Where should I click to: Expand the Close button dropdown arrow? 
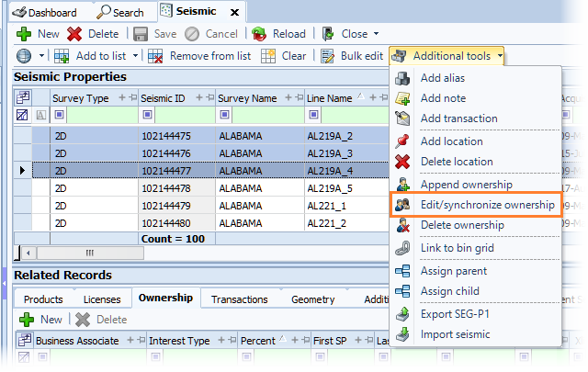click(x=376, y=34)
